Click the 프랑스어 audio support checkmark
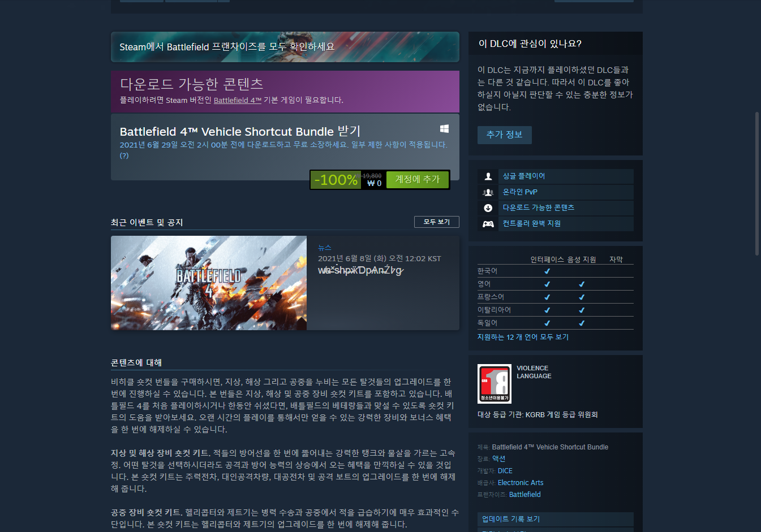 582,297
